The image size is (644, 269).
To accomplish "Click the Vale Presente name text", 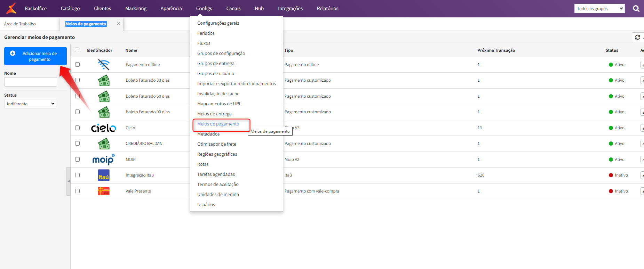I will (138, 191).
